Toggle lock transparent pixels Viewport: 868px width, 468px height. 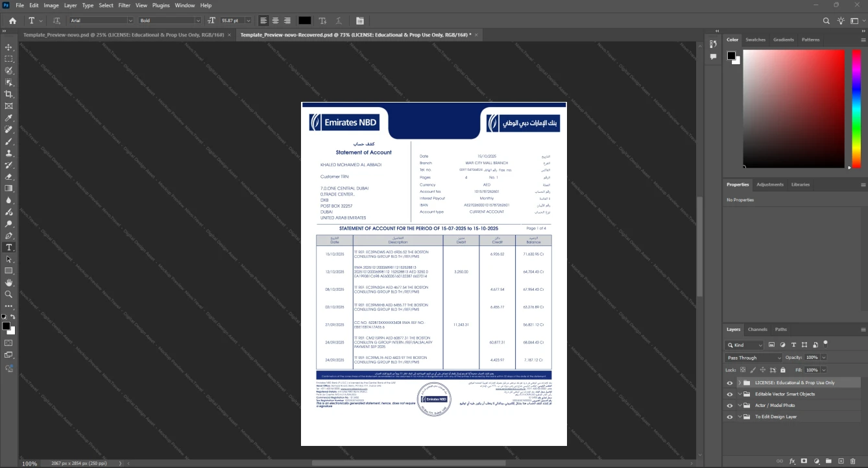(x=743, y=370)
